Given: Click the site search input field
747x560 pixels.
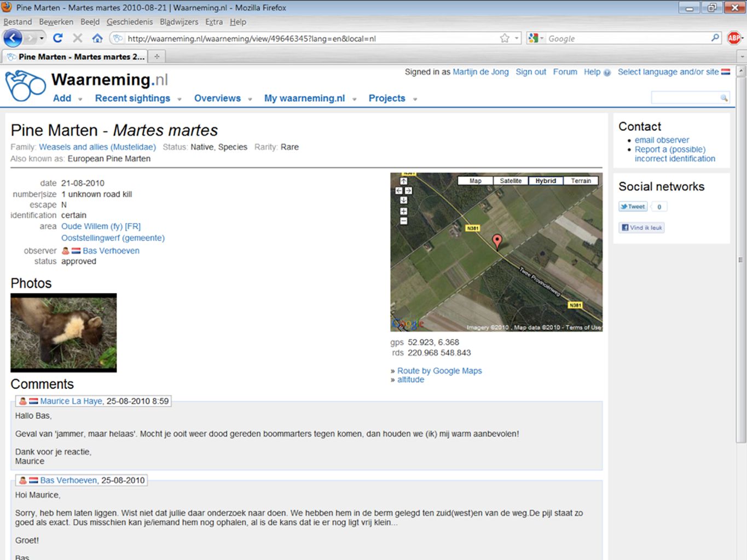Looking at the screenshot, I should (685, 98).
